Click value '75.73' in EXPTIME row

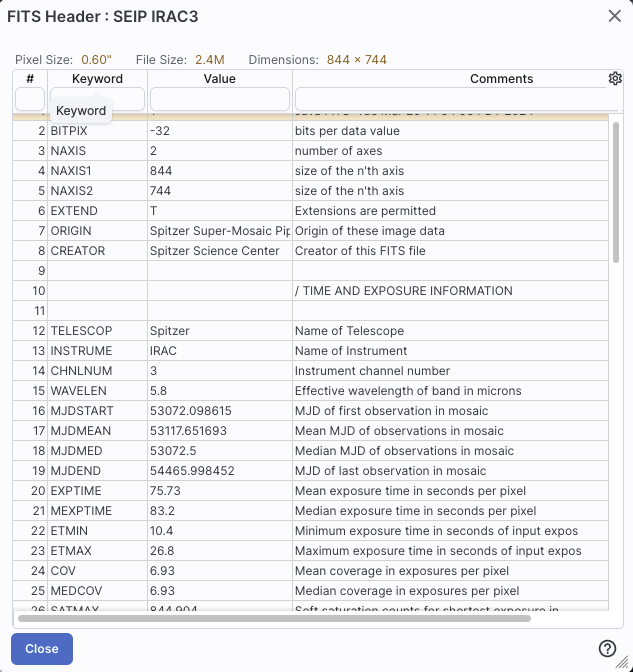(x=165, y=491)
